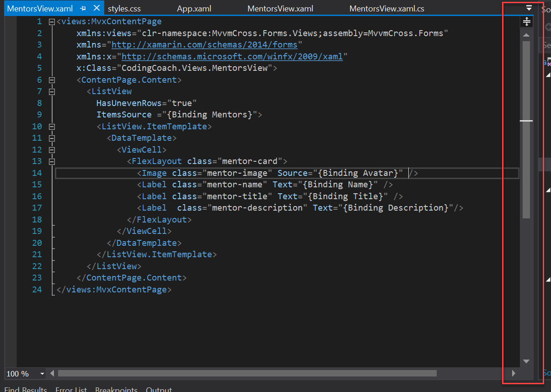This screenshot has height=392, width=551.
Task: Click the closing </DataTemplate> tag
Action: (x=144, y=243)
